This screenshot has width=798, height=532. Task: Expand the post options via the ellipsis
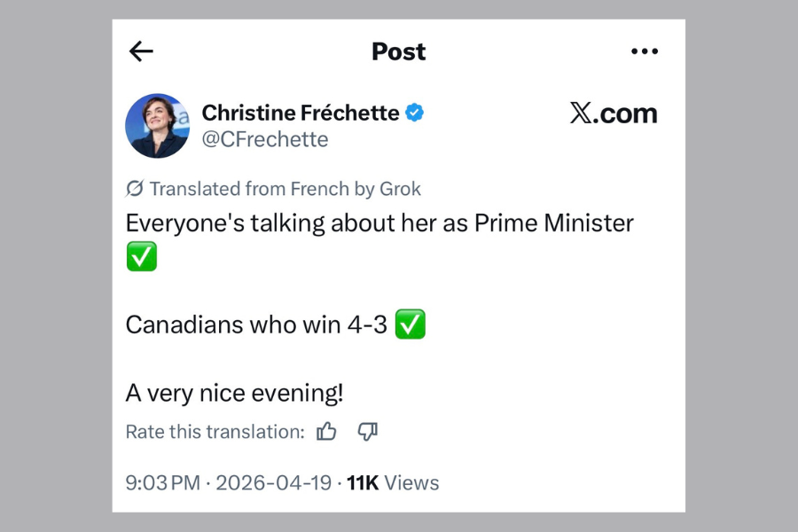645,51
